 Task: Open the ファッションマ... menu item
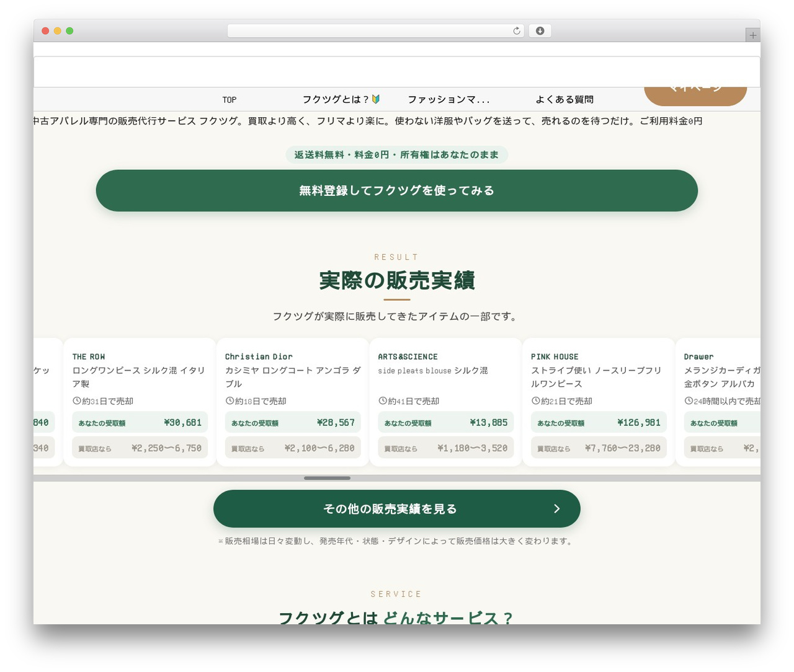(448, 99)
